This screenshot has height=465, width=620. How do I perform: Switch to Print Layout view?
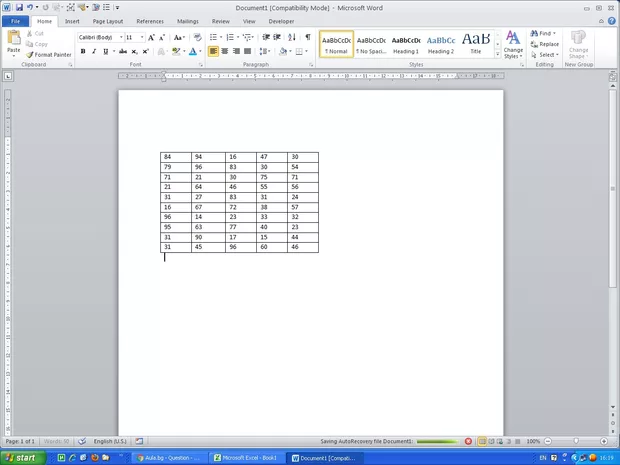click(x=482, y=441)
